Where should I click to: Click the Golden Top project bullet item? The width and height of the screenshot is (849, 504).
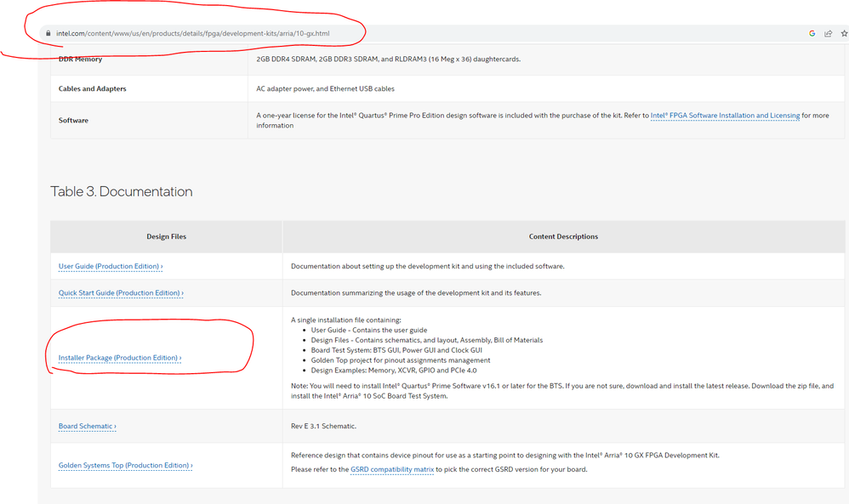point(401,360)
